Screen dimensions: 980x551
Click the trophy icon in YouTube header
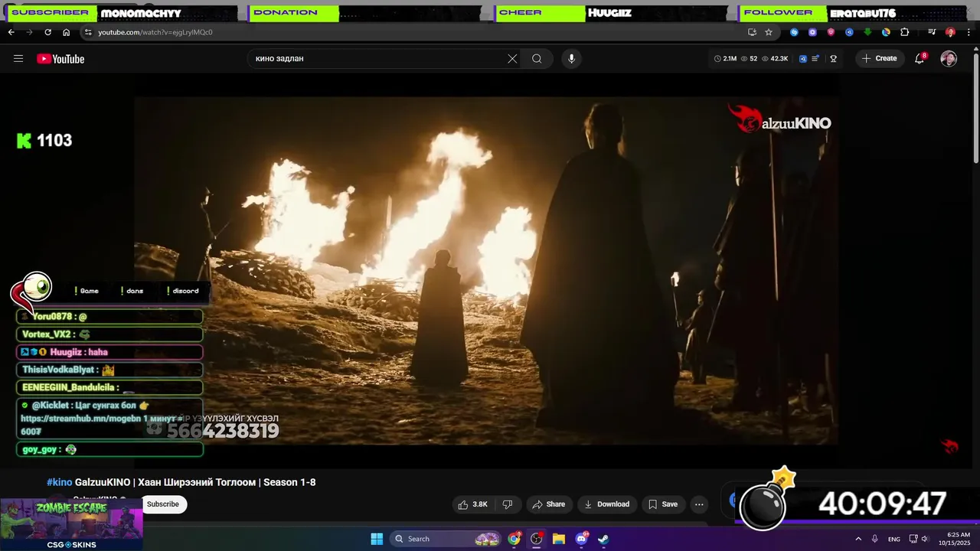(833, 59)
